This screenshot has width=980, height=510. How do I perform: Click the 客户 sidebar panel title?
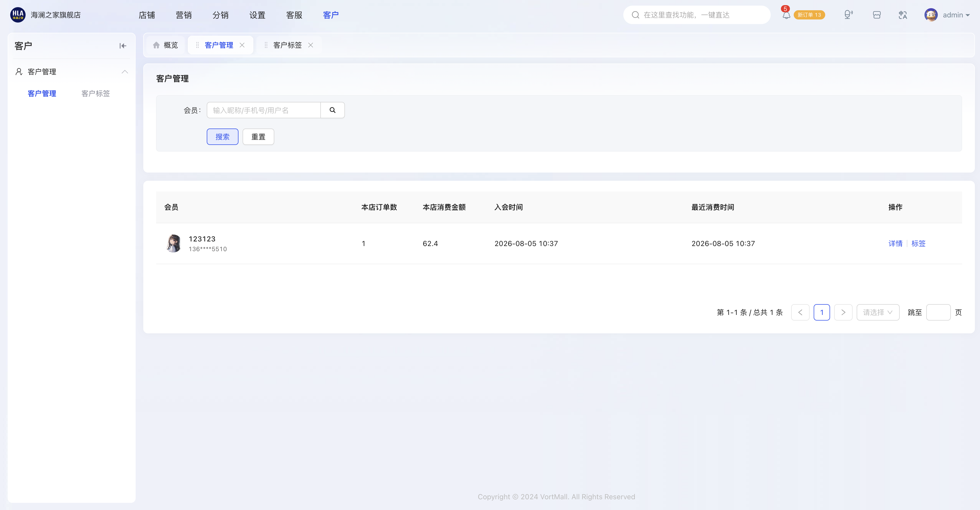(x=23, y=46)
